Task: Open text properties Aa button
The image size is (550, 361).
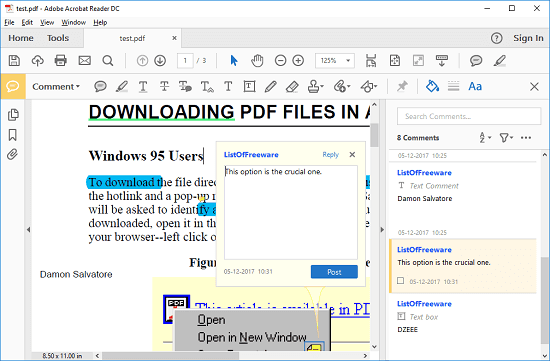Action: (x=475, y=86)
